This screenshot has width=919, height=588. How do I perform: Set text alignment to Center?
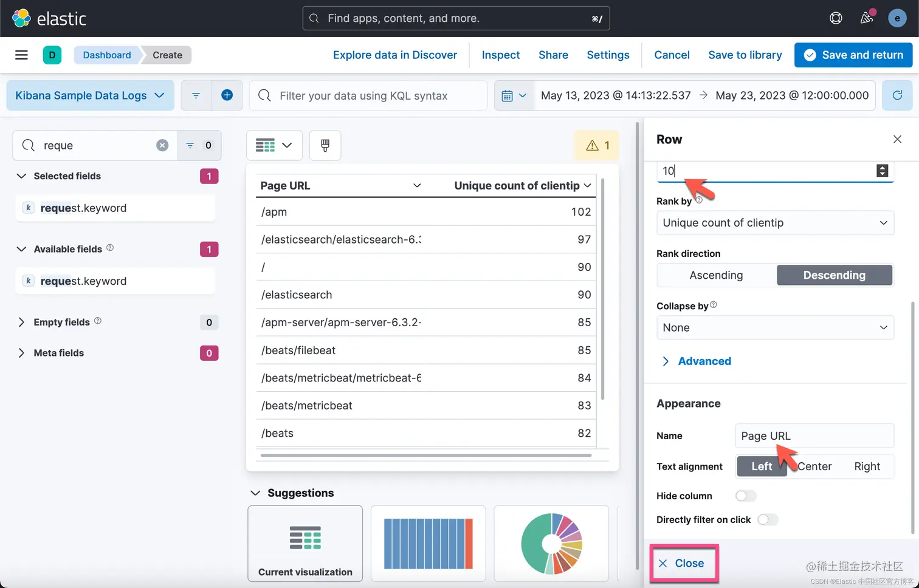click(x=814, y=467)
